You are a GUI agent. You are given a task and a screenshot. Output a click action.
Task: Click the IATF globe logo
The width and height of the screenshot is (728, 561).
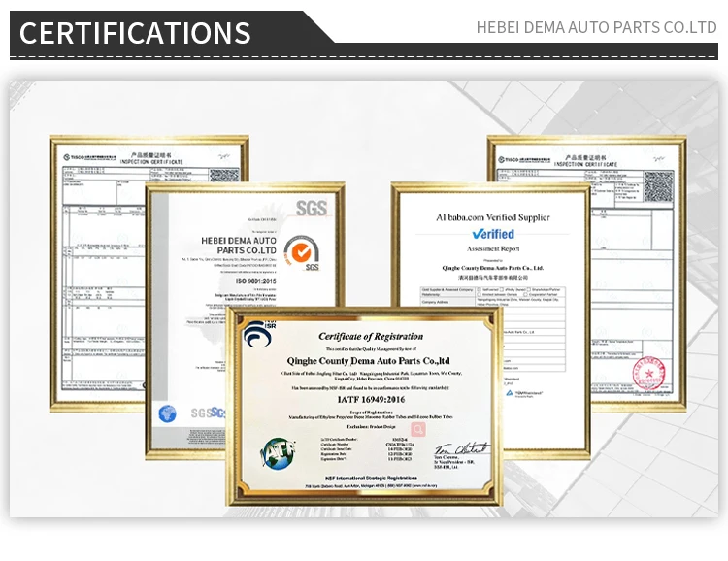coord(275,452)
